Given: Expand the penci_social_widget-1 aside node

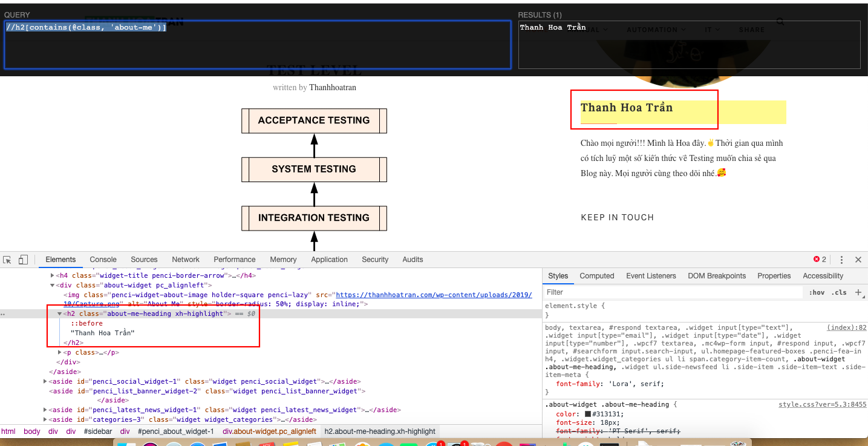Looking at the screenshot, I should [x=45, y=381].
